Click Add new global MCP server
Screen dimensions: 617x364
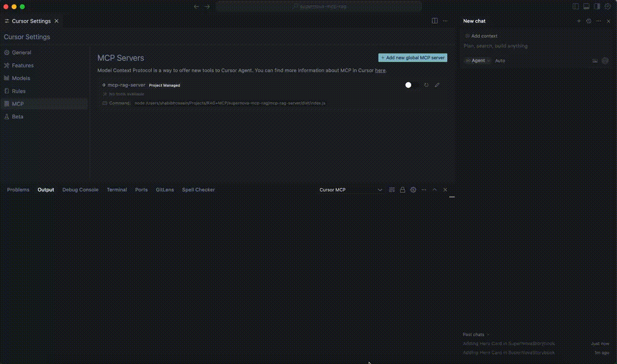413,58
